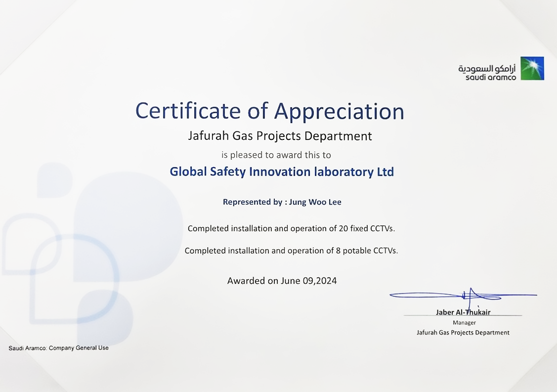Click the Arabic Saudi Aramco text
Viewport: 557px width, 392px height.
pyautogui.click(x=487, y=68)
